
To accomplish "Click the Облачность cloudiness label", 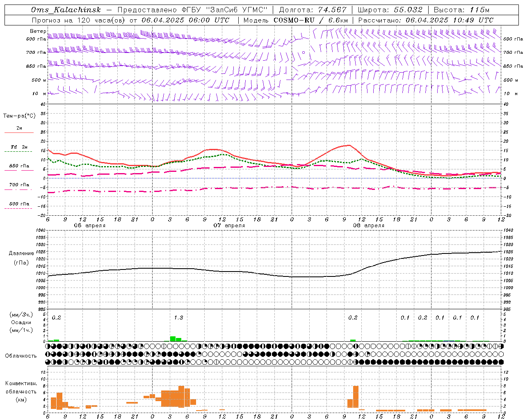I will pos(21,356).
